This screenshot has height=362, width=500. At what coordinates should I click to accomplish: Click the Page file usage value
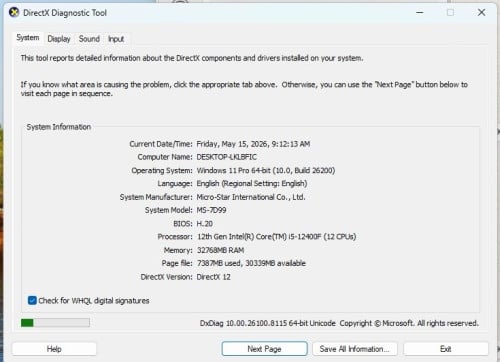251,263
